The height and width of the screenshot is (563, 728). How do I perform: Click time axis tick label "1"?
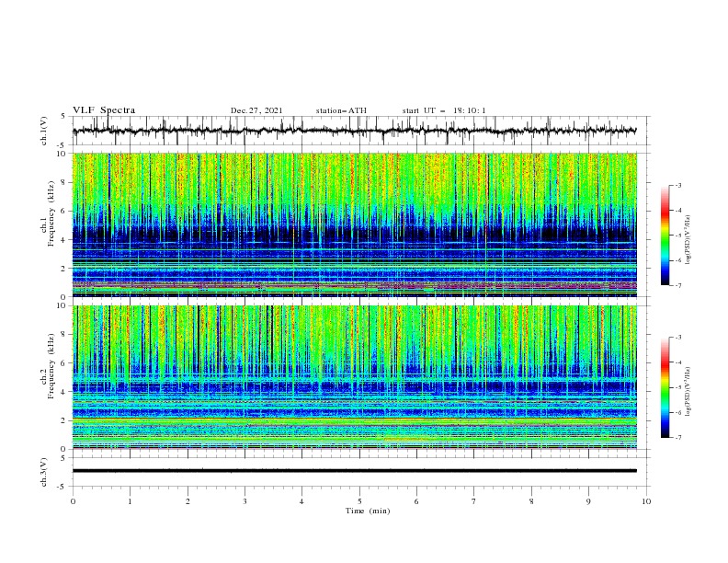[x=130, y=501]
